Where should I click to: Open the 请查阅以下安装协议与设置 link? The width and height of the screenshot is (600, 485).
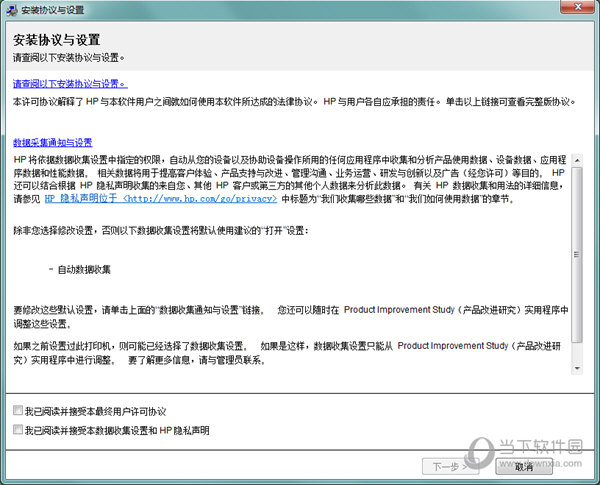(70, 83)
